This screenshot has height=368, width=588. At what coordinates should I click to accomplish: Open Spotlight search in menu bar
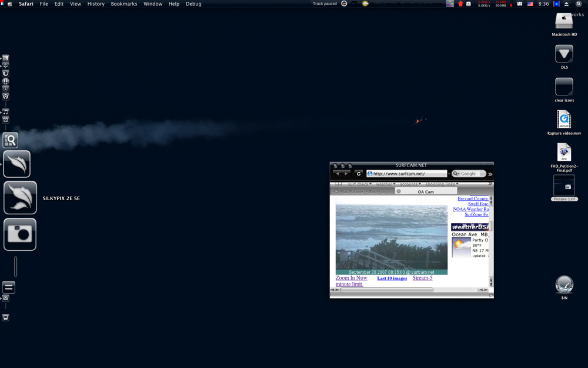click(x=579, y=4)
